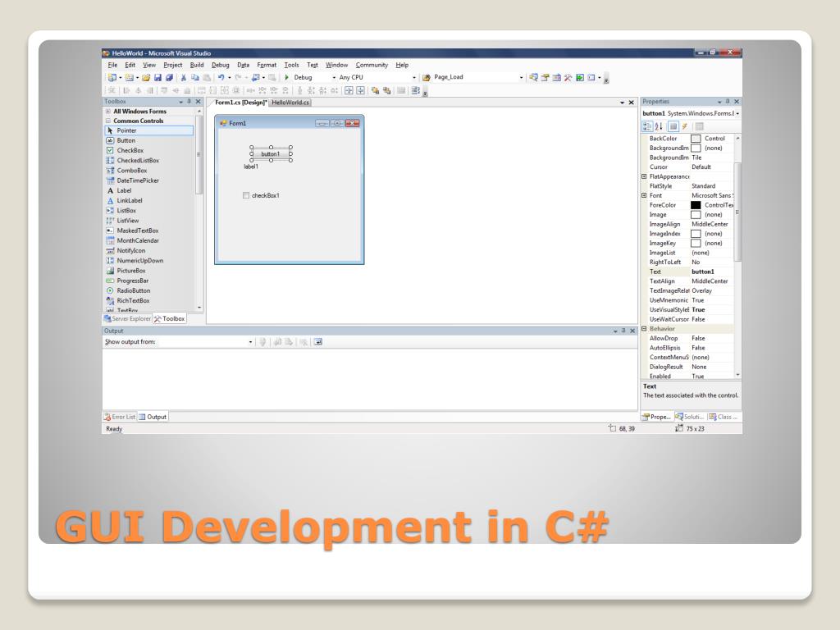Image resolution: width=840 pixels, height=630 pixels.
Task: Open the File menu
Action: coord(112,66)
